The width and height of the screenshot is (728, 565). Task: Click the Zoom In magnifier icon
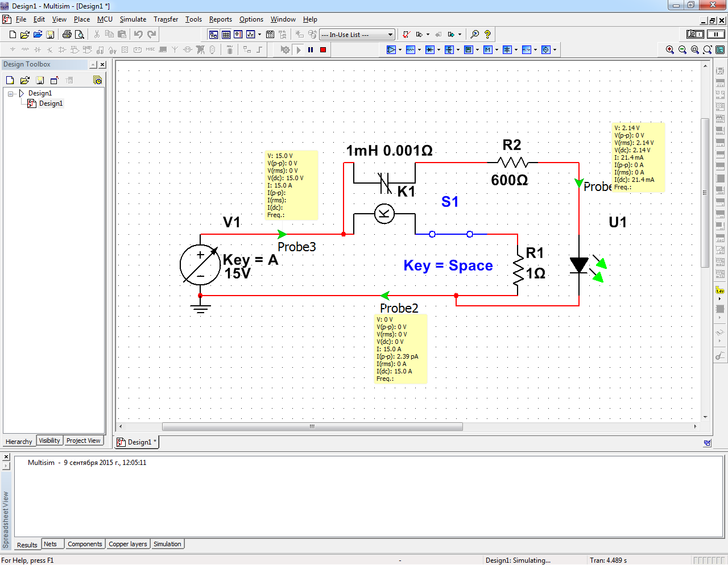coord(670,50)
